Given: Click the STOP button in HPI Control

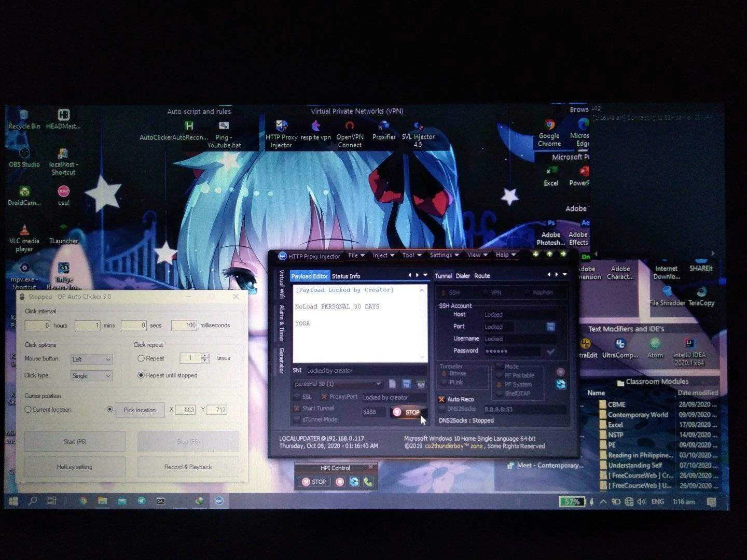Looking at the screenshot, I should 314,482.
